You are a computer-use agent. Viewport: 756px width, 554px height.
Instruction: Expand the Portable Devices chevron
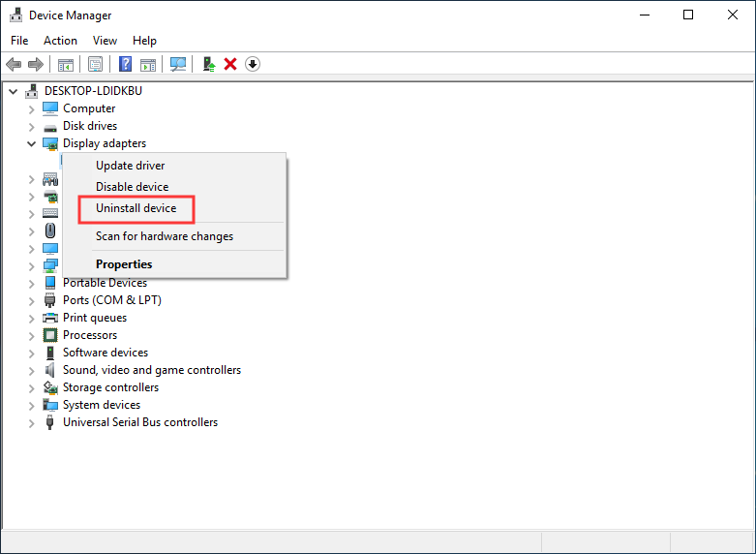pyautogui.click(x=31, y=284)
